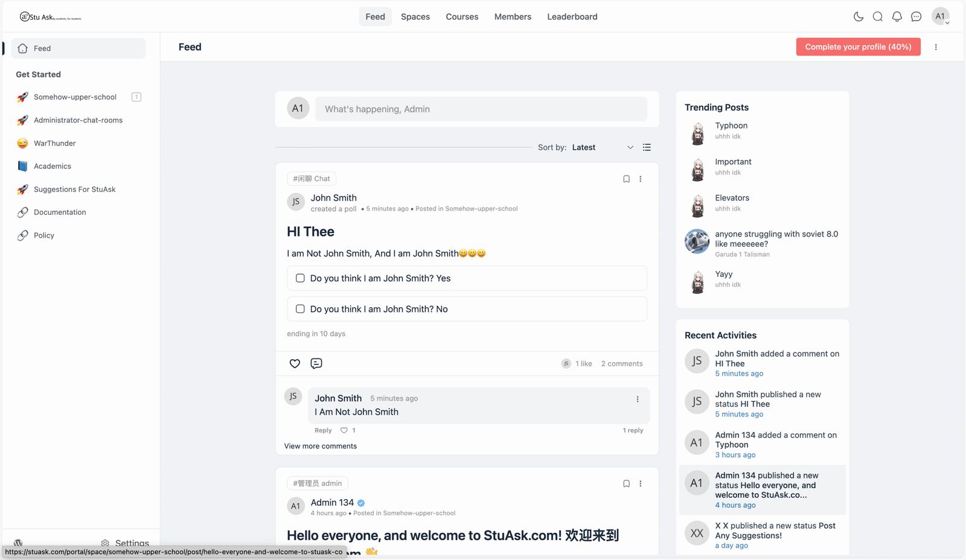The height and width of the screenshot is (560, 966).
Task: Open comment icon under HI Thee post
Action: coord(316,363)
